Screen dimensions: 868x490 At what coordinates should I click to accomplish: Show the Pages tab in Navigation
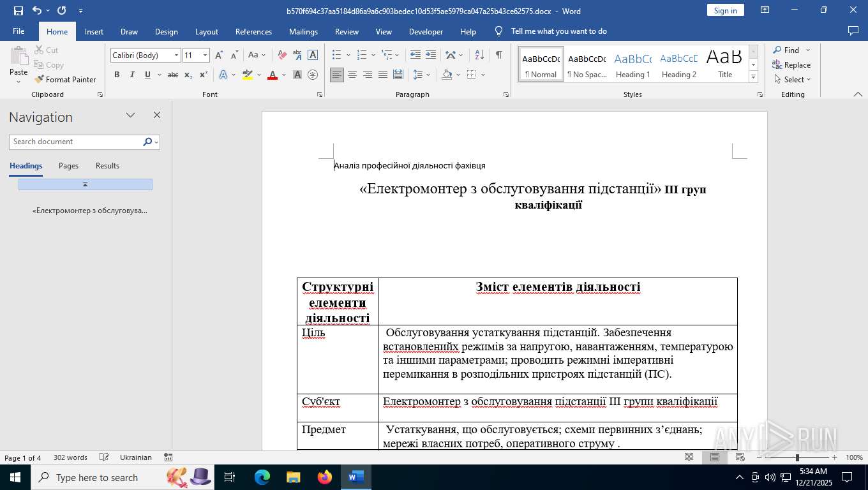(68, 166)
